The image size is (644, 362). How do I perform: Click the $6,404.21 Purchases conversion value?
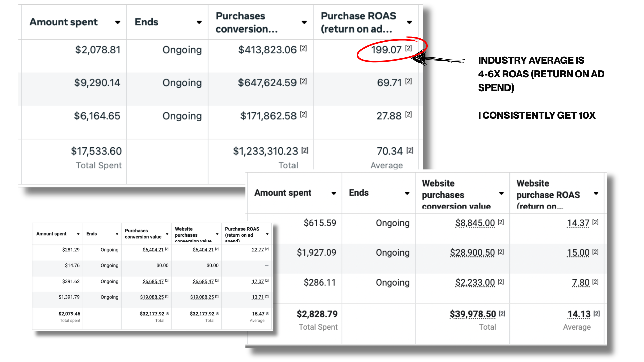153,250
